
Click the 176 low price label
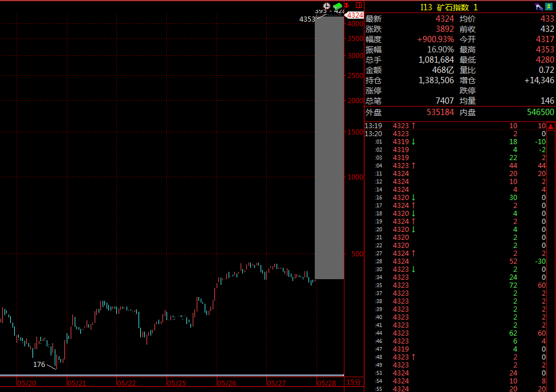(39, 364)
